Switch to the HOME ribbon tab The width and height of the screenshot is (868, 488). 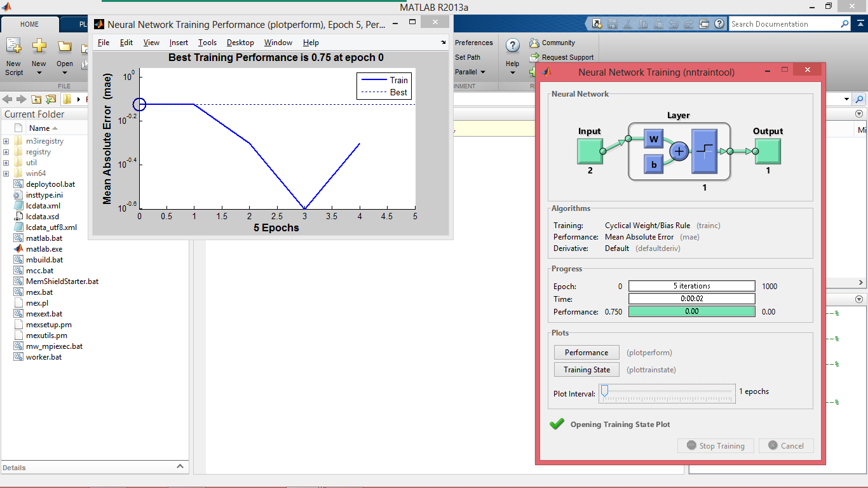29,24
